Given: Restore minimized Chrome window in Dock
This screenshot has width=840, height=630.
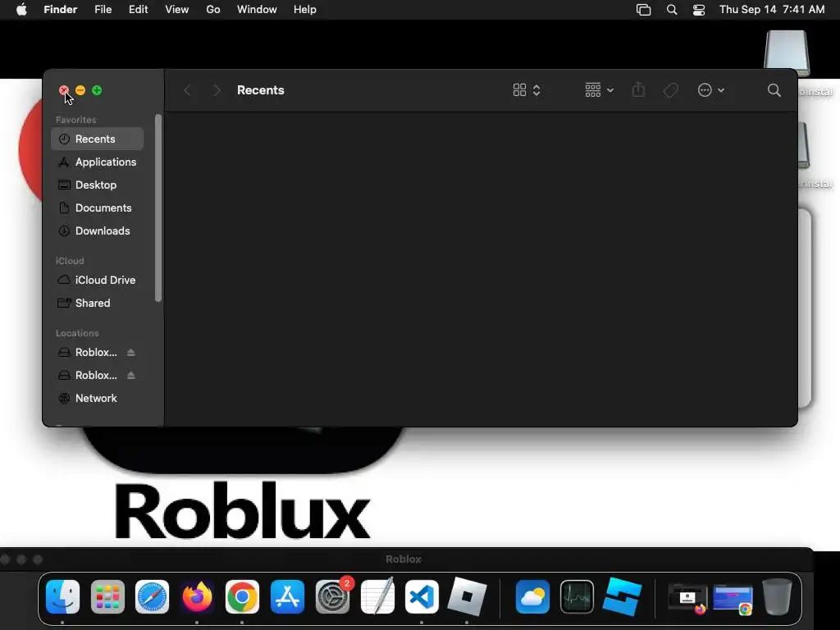Looking at the screenshot, I should (x=733, y=599).
